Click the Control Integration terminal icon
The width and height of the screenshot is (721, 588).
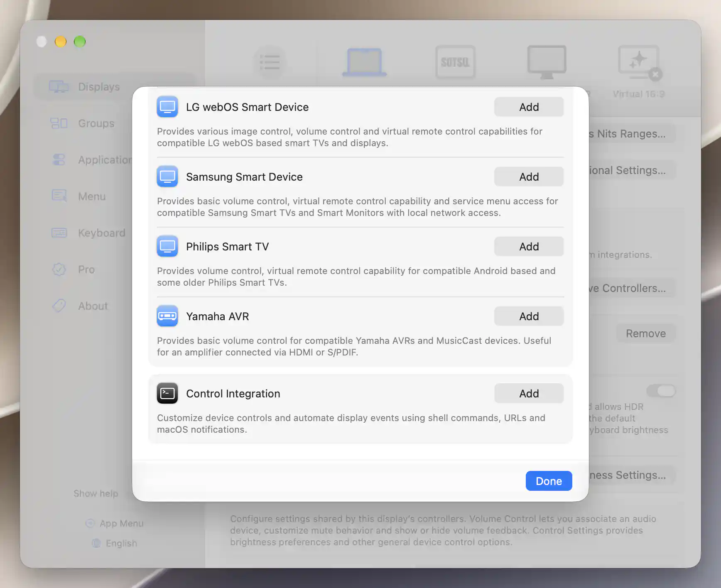[x=167, y=394]
